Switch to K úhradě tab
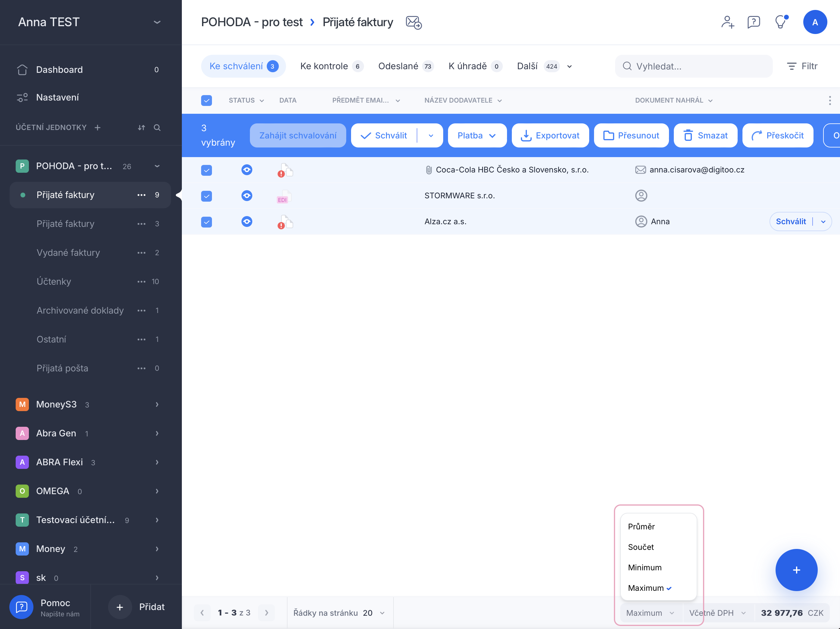 pyautogui.click(x=475, y=67)
